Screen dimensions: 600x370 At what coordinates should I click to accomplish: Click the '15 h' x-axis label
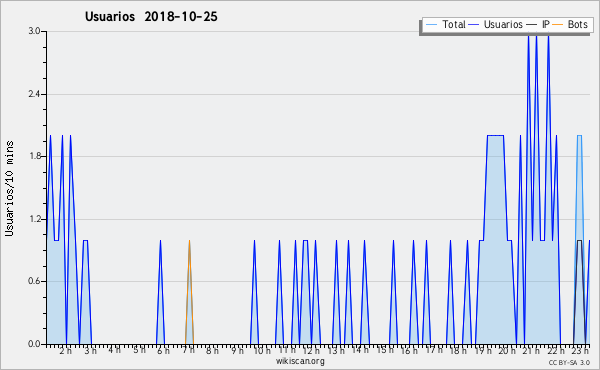[x=385, y=350]
